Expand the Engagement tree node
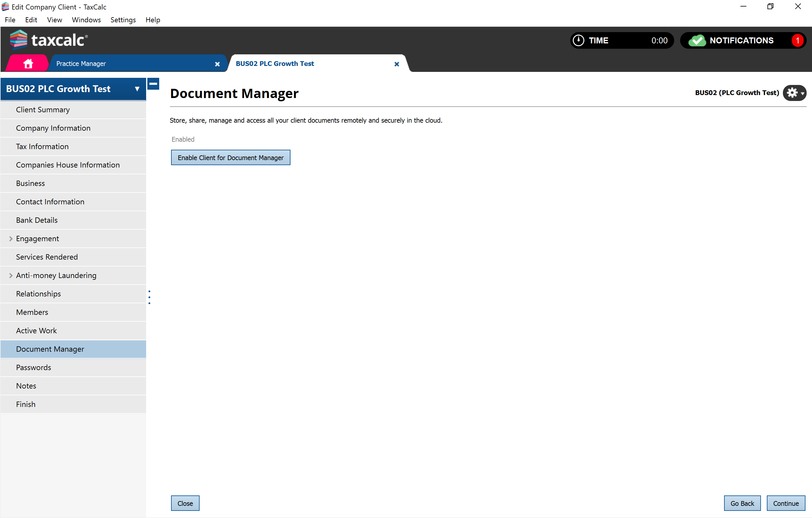This screenshot has height=518, width=812. point(10,239)
